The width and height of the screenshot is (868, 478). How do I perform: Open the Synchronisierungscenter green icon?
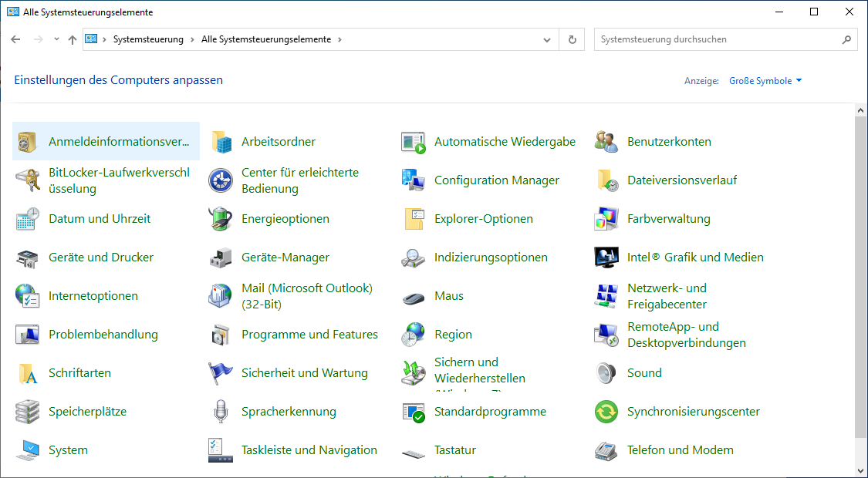click(606, 412)
